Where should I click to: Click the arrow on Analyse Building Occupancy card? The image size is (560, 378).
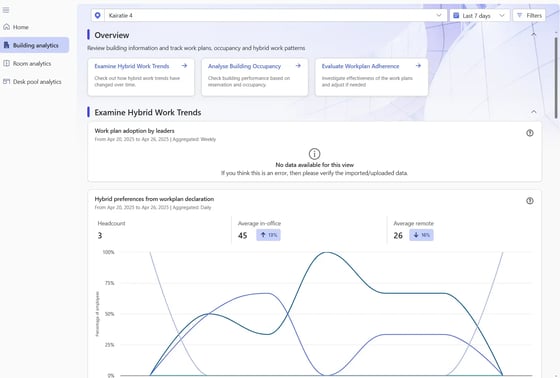298,66
